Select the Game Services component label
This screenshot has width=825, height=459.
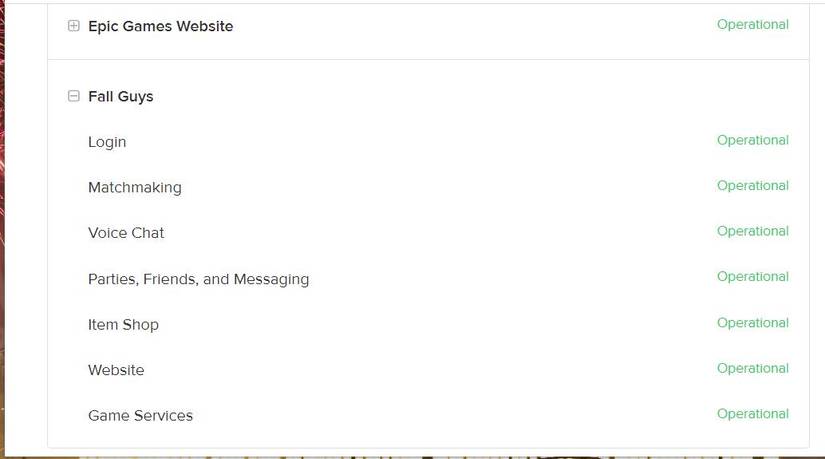point(140,415)
